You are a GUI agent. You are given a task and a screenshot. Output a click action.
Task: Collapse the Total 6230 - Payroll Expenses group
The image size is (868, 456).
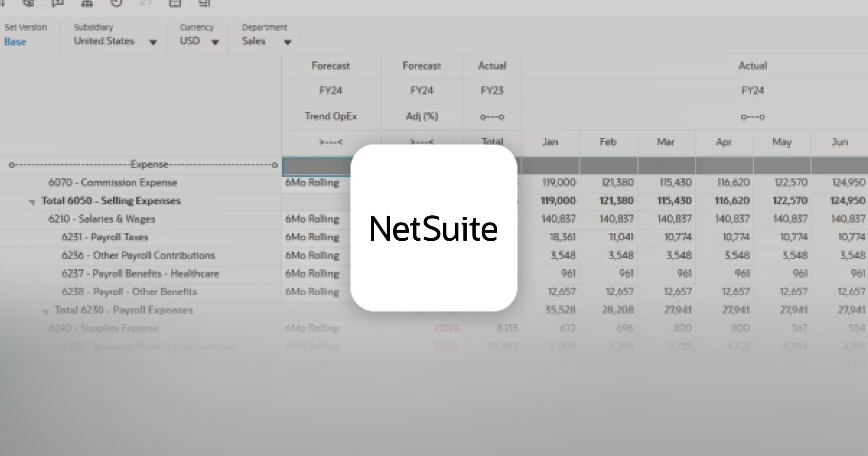[44, 310]
